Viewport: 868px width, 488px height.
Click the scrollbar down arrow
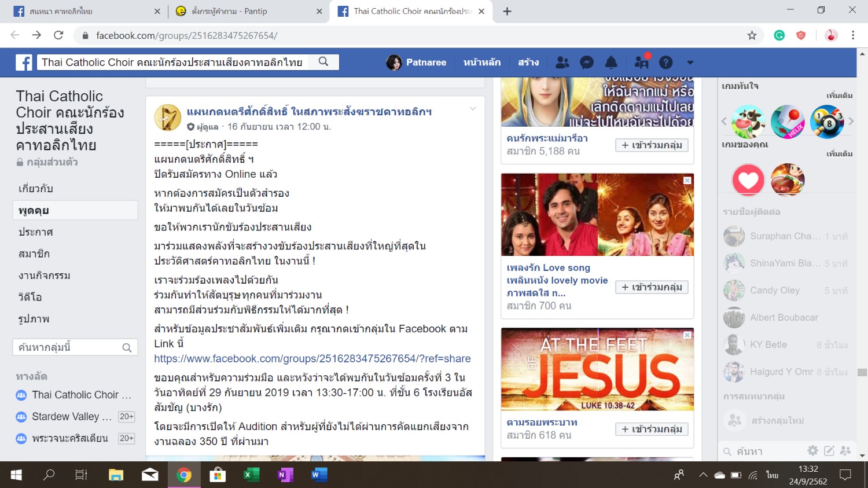pos(862,456)
